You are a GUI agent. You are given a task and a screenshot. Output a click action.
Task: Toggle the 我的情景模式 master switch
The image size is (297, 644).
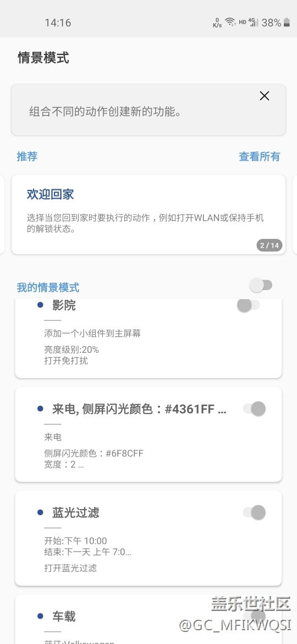click(x=261, y=285)
